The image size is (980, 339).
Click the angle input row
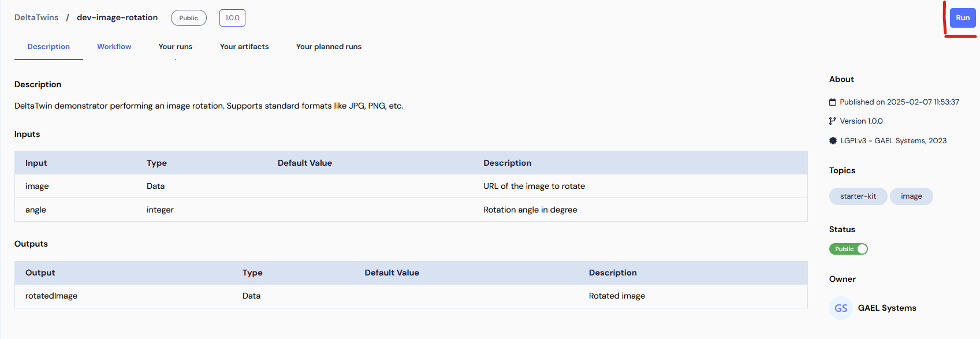click(411, 210)
